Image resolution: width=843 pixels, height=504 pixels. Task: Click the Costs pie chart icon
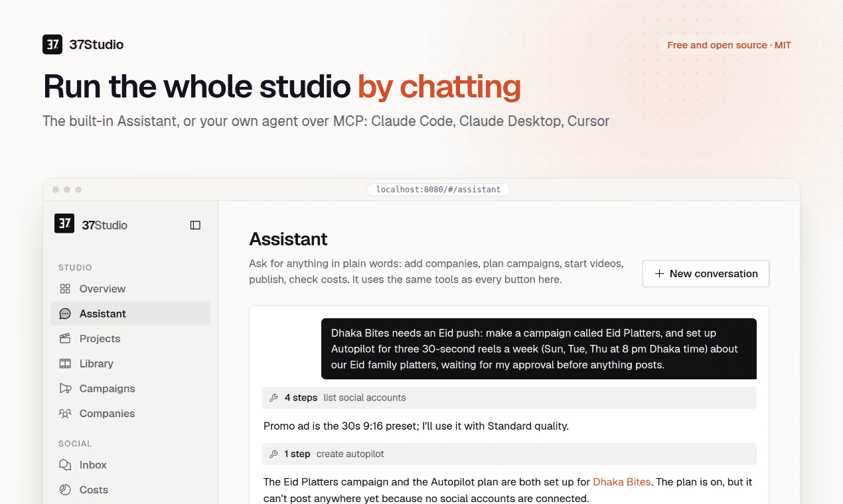pyautogui.click(x=65, y=489)
